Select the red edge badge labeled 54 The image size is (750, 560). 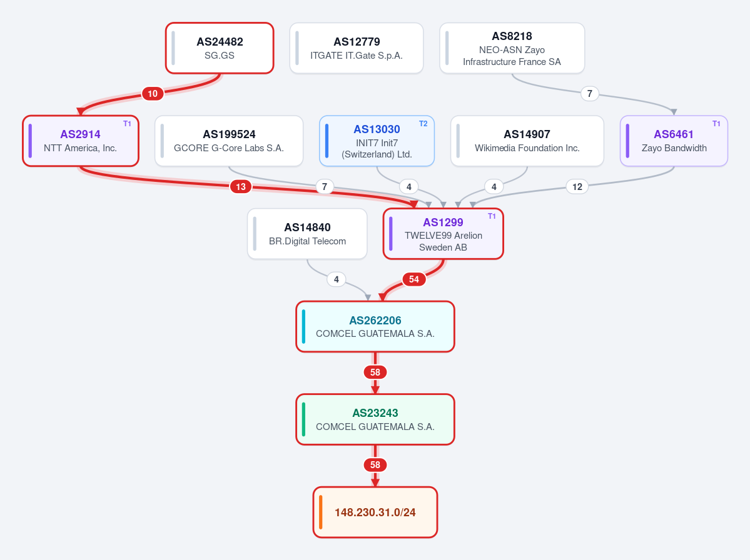(413, 279)
